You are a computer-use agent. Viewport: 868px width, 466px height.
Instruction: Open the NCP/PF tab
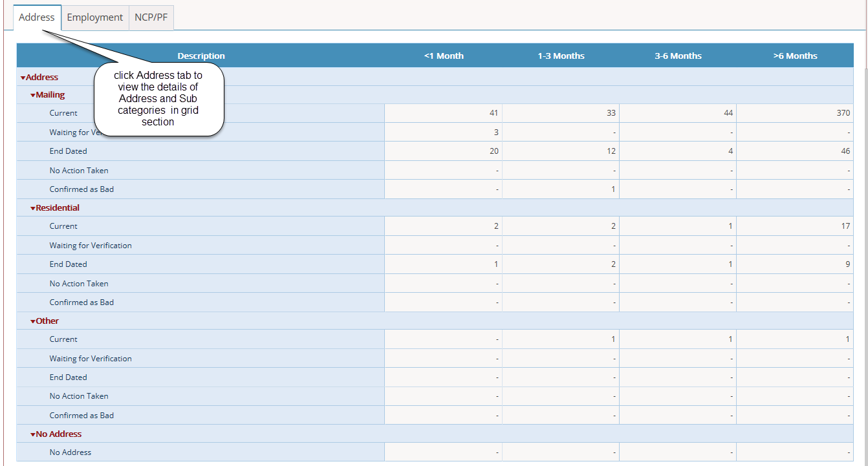click(151, 17)
